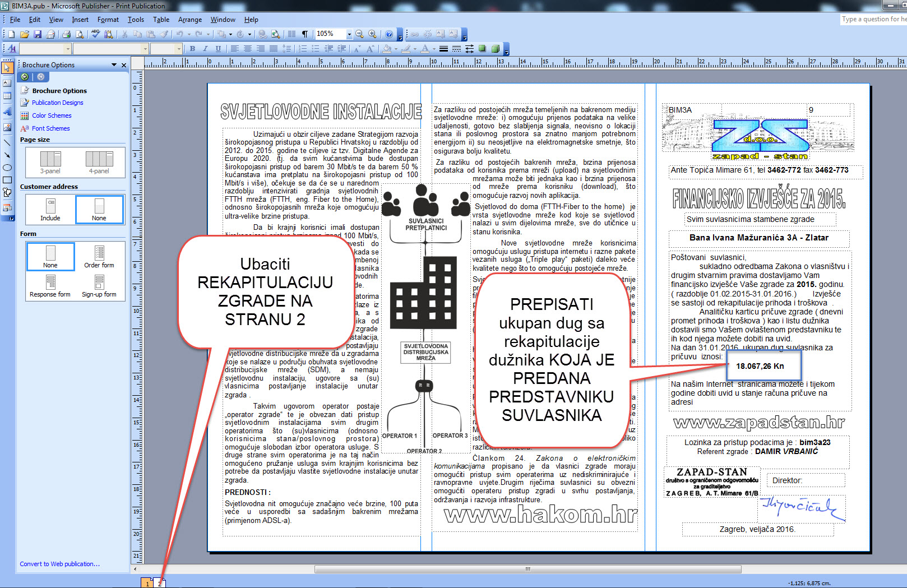Select None customer address option
The height and width of the screenshot is (588, 907).
tap(99, 209)
